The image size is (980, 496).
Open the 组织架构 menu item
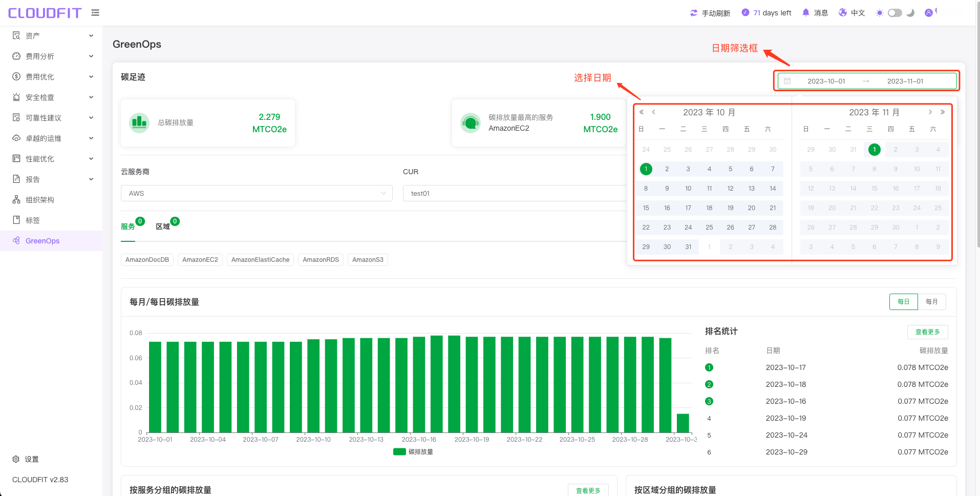(51, 200)
